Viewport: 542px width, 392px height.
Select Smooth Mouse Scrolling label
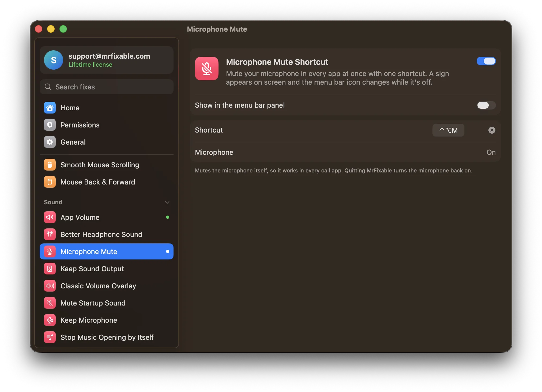(100, 165)
